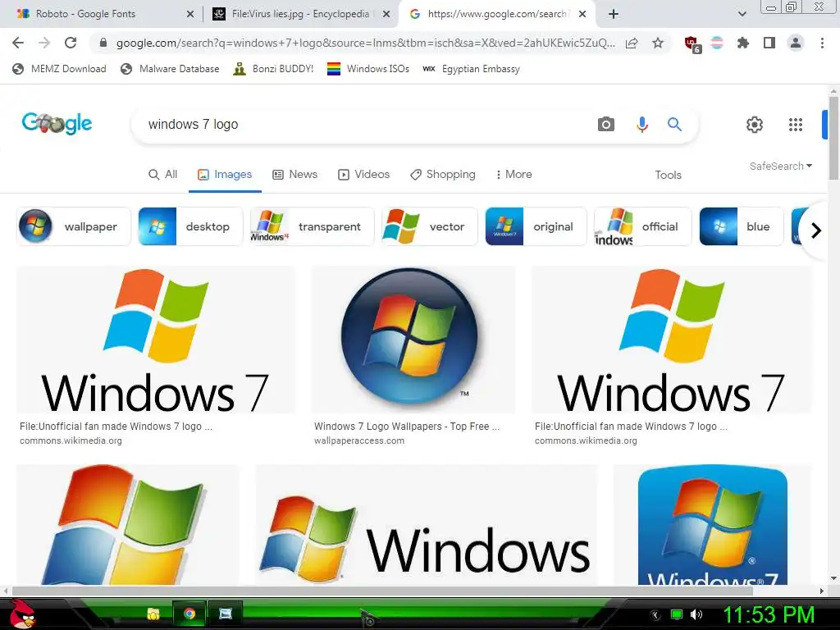The image size is (840, 630).
Task: Close the Roboto - Google Fonts tab
Action: point(190,14)
